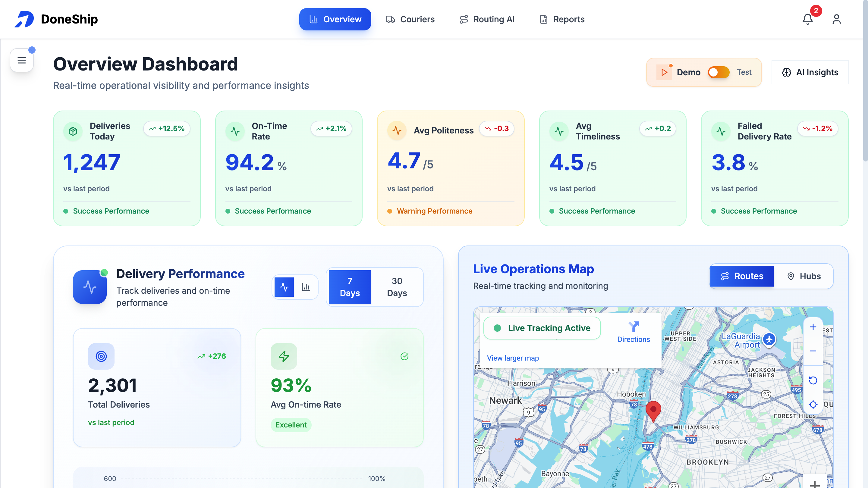Open Directions on the map
This screenshot has height=488, width=868.
tap(634, 332)
